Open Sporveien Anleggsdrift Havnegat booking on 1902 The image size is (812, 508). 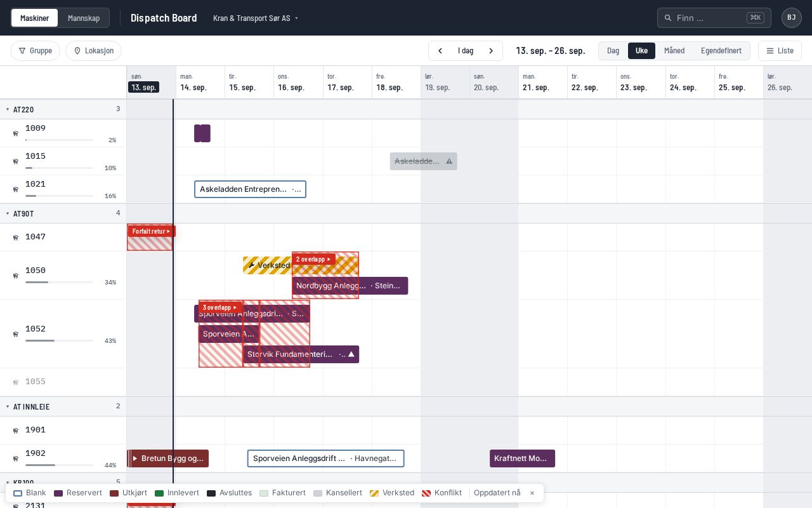pos(325,458)
